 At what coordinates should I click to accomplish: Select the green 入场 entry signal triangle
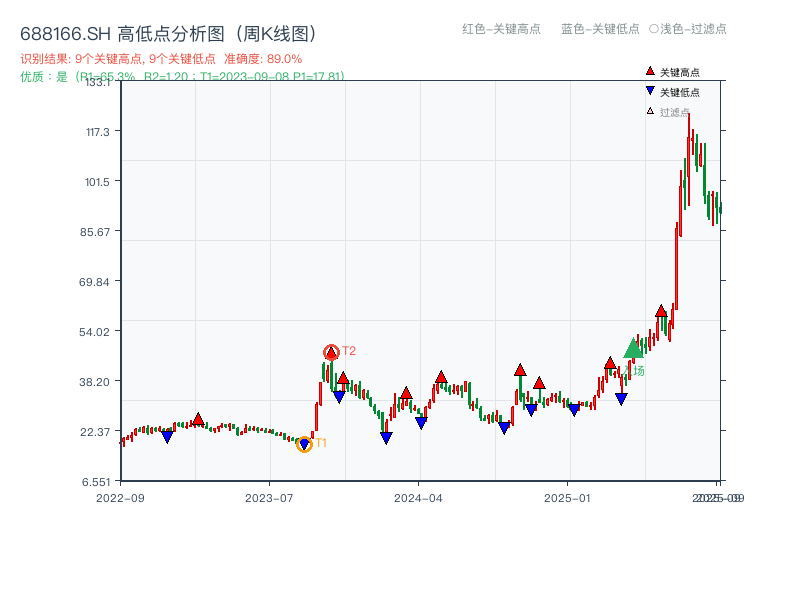(x=633, y=353)
